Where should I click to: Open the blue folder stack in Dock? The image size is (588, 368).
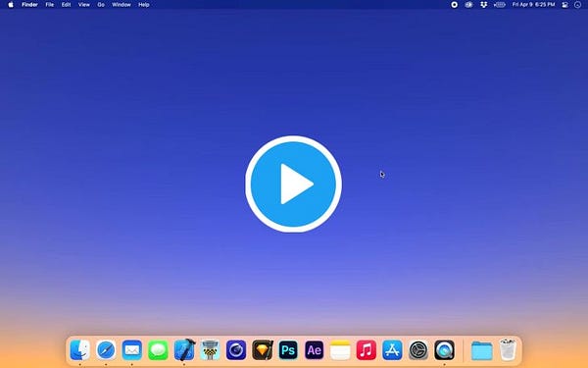coord(481,350)
